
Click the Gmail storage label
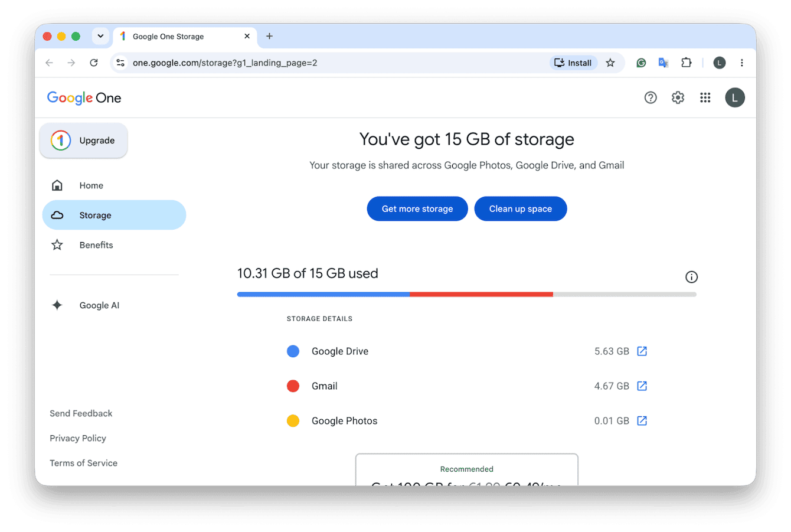point(325,386)
